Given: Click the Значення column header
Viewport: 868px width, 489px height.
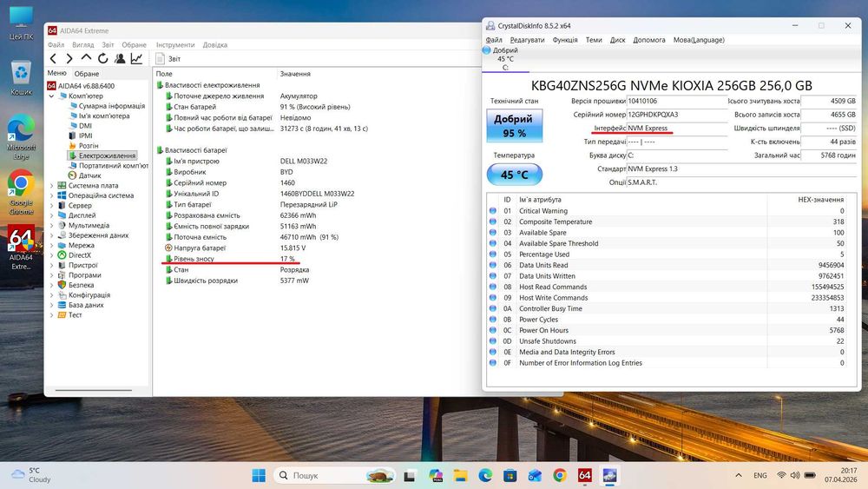Looking at the screenshot, I should [295, 74].
